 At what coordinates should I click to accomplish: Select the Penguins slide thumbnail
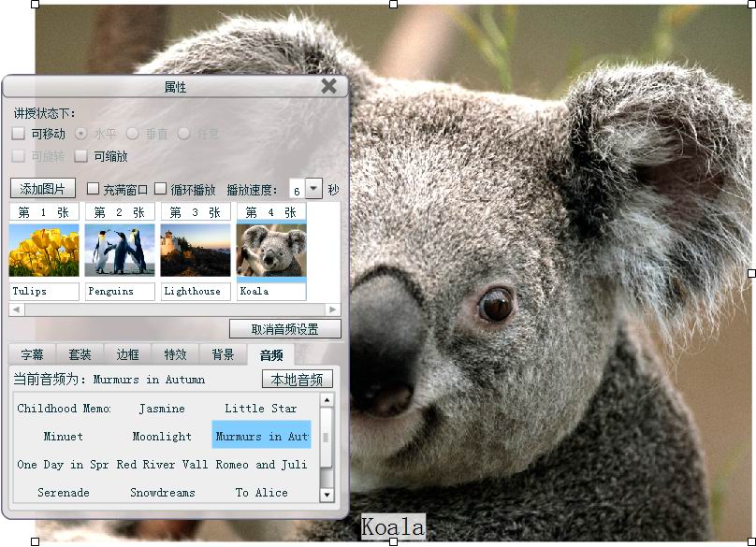coord(120,251)
